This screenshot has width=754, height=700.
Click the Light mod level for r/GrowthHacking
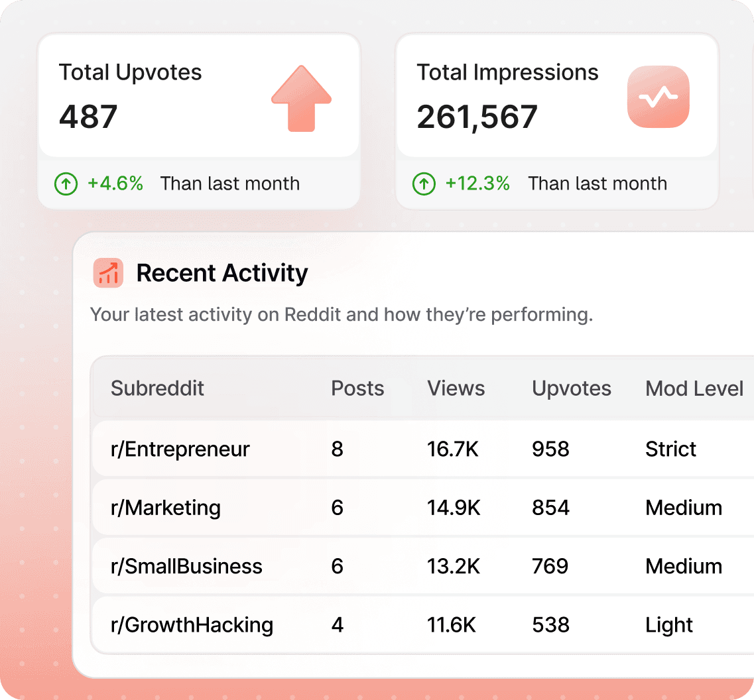tap(668, 625)
